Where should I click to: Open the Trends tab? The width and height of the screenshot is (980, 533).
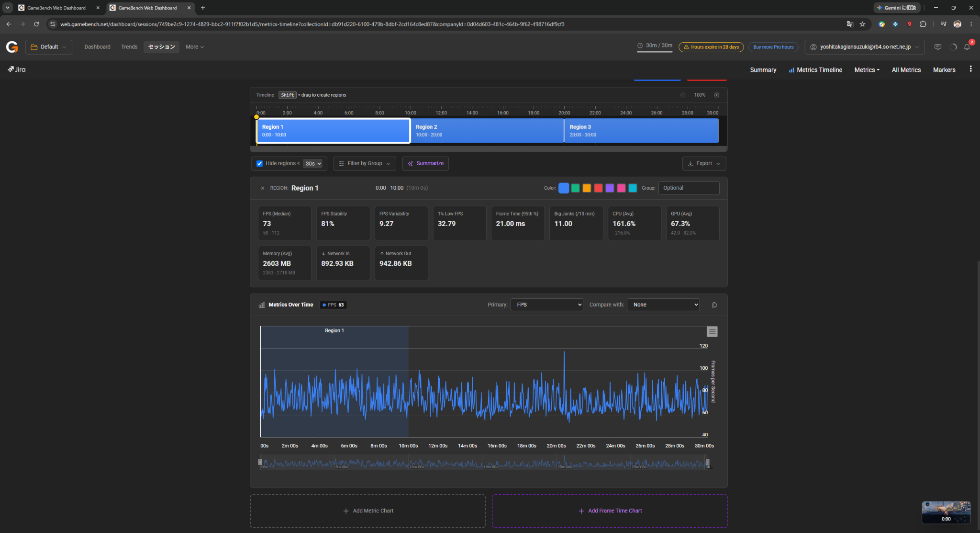(x=129, y=47)
